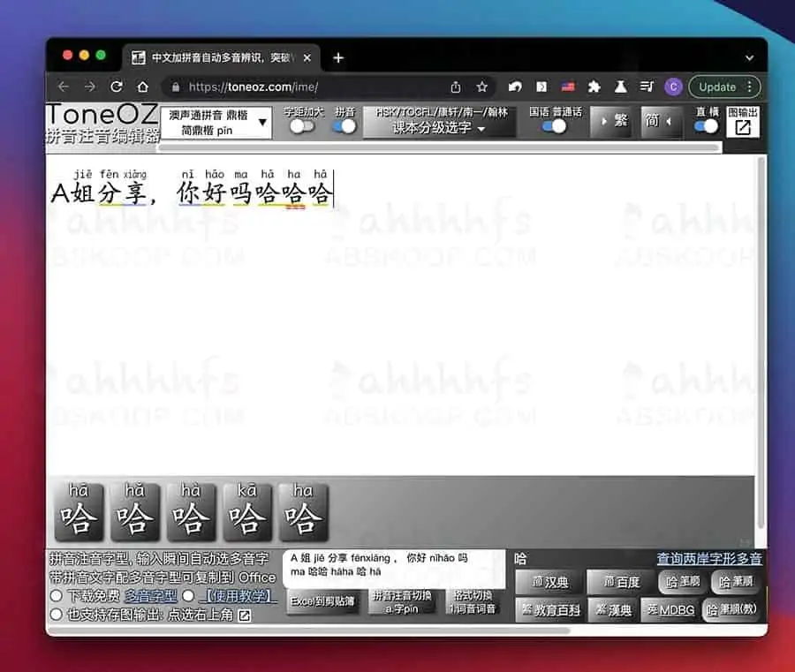The image size is (795, 672).
Task: Bookmark this page with the star icon
Action: coord(482,87)
